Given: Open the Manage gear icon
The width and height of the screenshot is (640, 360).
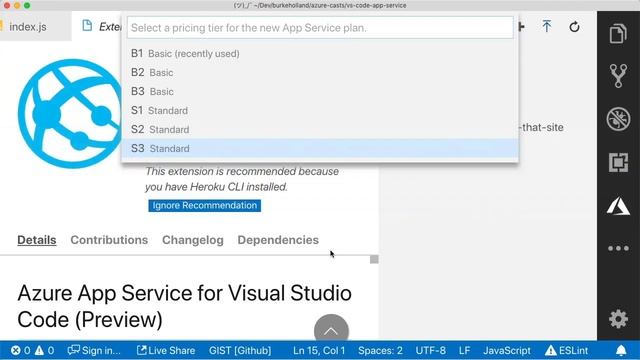Looking at the screenshot, I should tap(618, 319).
